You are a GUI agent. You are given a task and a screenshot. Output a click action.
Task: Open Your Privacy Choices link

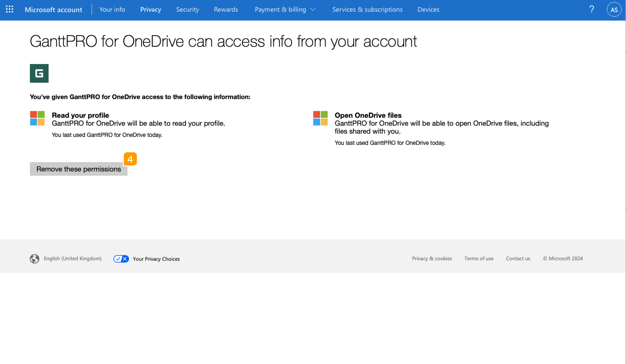156,259
